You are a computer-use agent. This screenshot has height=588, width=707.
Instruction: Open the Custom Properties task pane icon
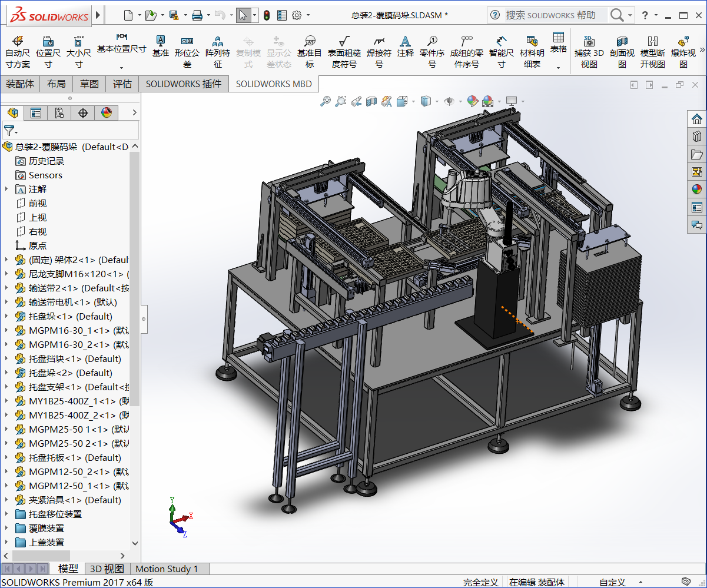pos(697,207)
